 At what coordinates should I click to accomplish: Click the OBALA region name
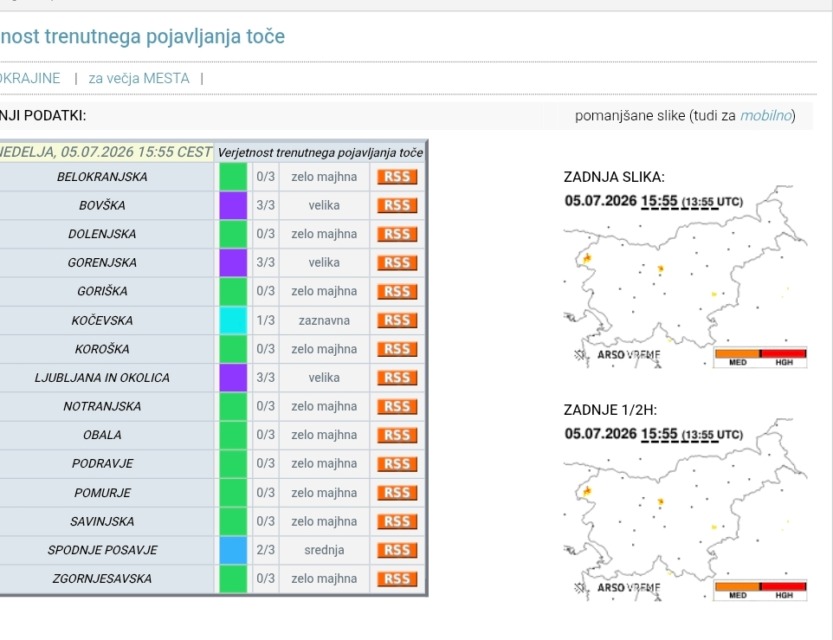pos(102,435)
